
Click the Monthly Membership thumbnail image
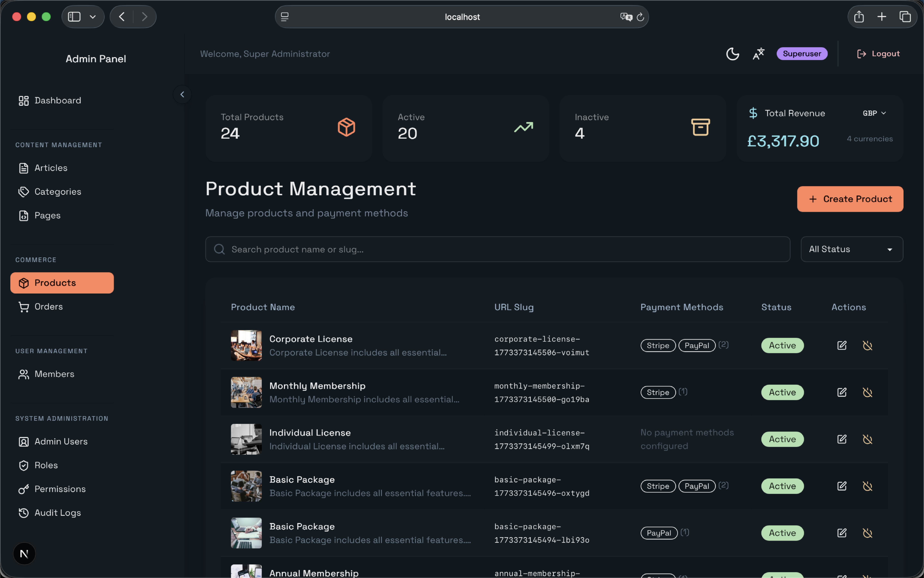pyautogui.click(x=246, y=393)
